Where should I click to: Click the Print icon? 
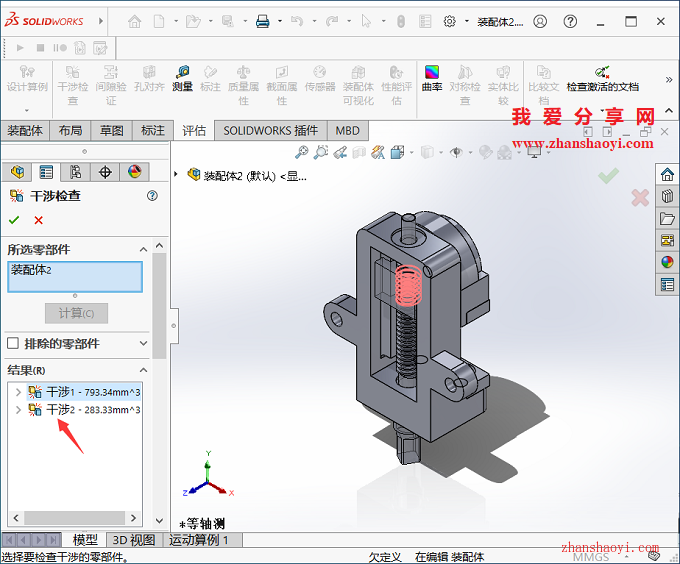tap(262, 21)
